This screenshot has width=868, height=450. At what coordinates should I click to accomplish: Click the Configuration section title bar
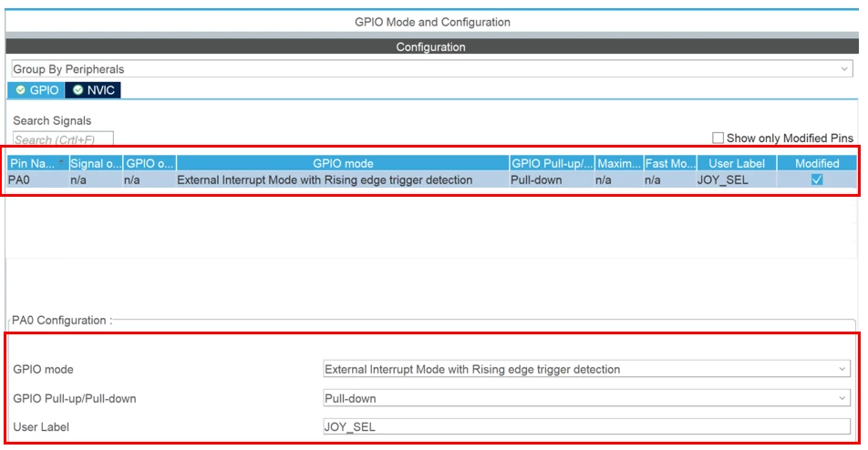pos(430,46)
